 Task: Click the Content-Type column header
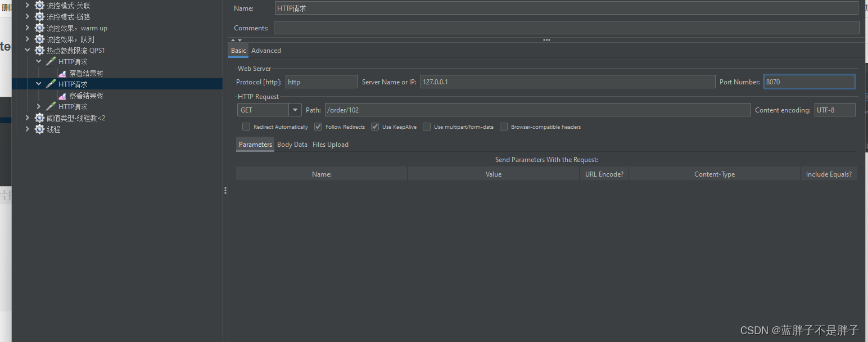715,174
